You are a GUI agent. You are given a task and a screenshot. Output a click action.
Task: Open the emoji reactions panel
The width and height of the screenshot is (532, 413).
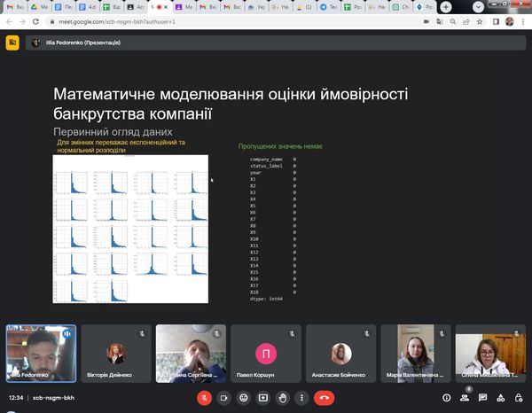[x=243, y=398]
